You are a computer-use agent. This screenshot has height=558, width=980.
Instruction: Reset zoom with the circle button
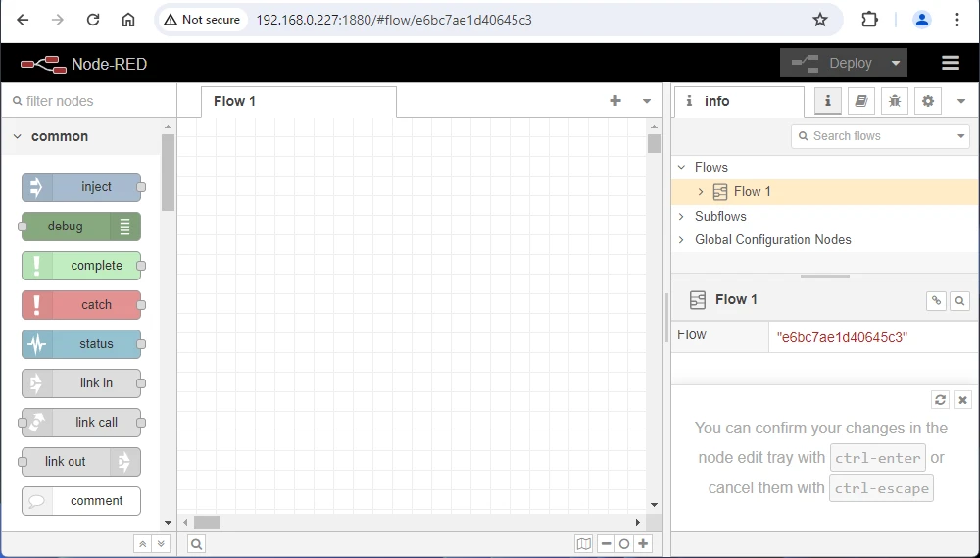tap(624, 544)
